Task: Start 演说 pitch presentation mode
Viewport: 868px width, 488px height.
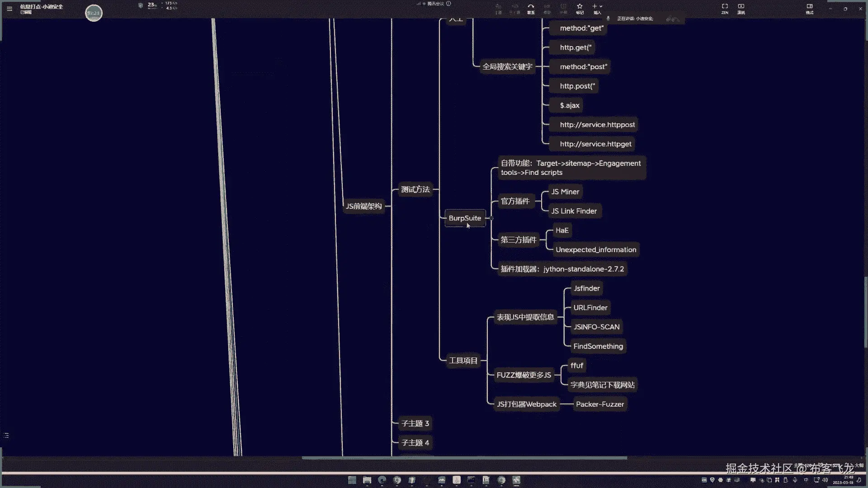Action: [x=741, y=9]
